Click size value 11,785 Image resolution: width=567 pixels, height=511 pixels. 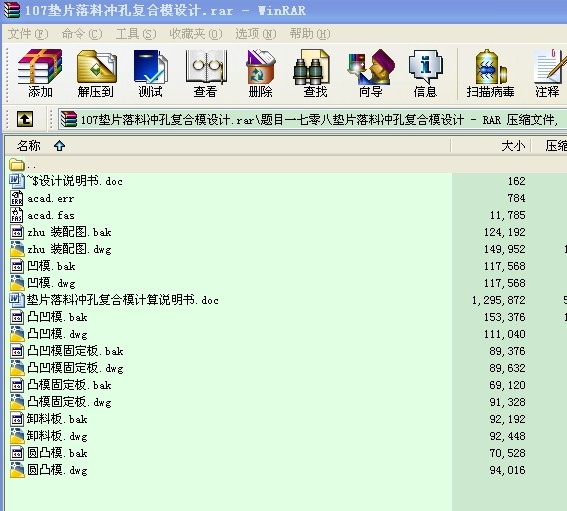point(507,215)
